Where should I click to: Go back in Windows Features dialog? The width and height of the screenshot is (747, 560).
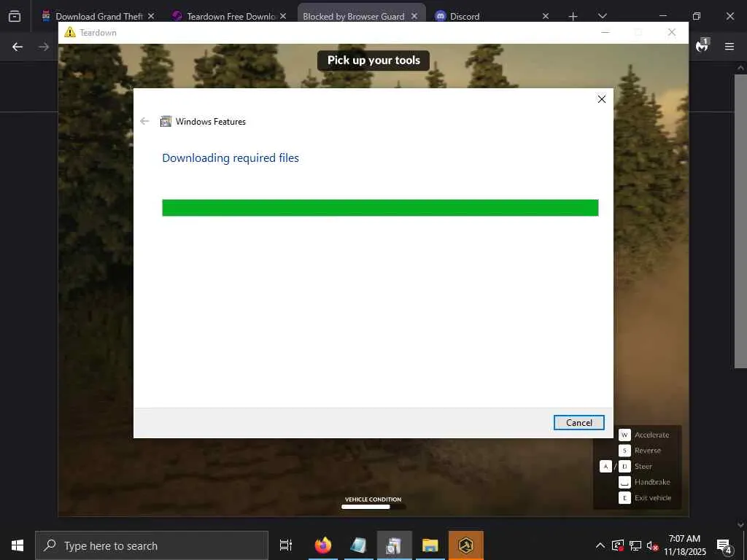click(x=145, y=122)
